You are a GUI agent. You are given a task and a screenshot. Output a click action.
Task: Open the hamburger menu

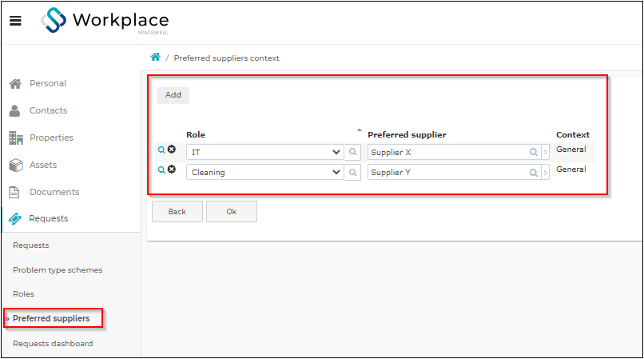click(15, 21)
